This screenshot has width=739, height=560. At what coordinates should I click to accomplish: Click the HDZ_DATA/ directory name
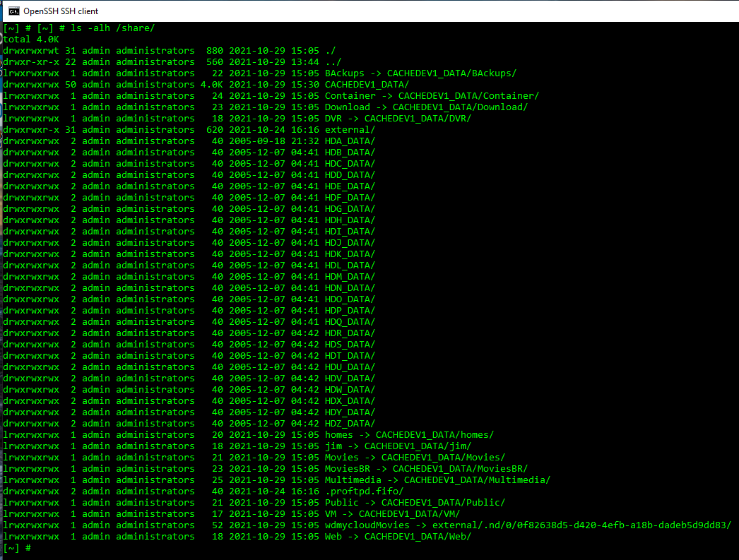click(350, 424)
